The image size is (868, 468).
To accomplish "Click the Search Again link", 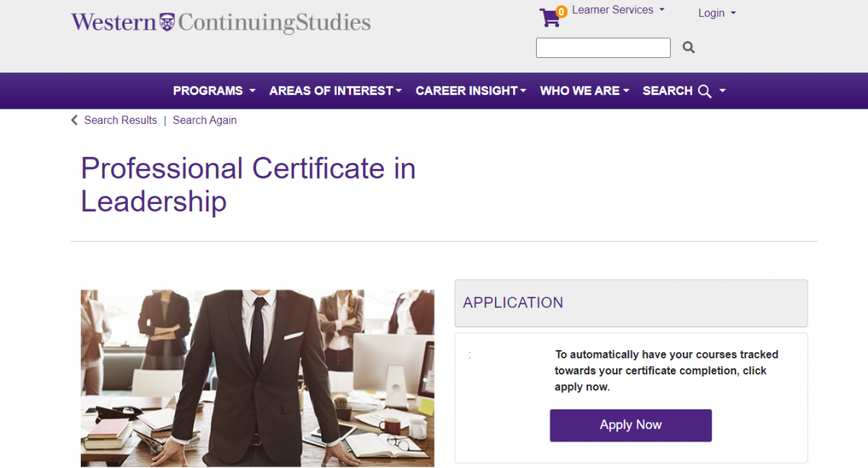I will (x=205, y=119).
